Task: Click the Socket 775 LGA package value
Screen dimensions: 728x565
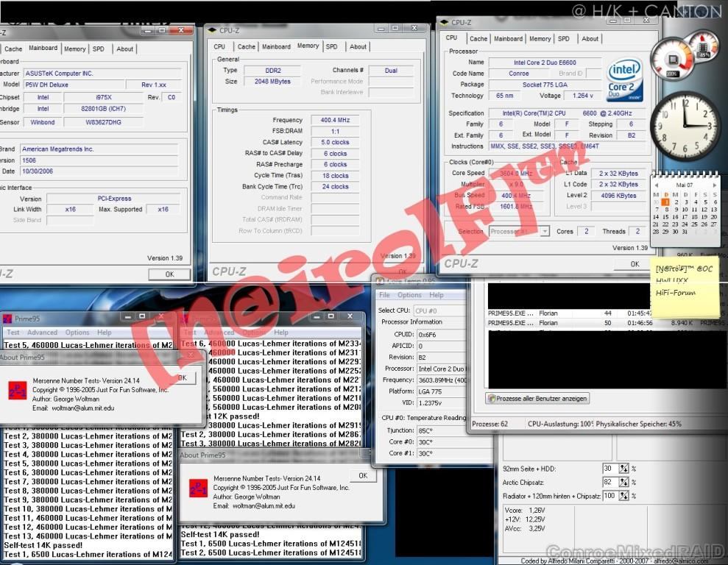Action: (x=545, y=85)
